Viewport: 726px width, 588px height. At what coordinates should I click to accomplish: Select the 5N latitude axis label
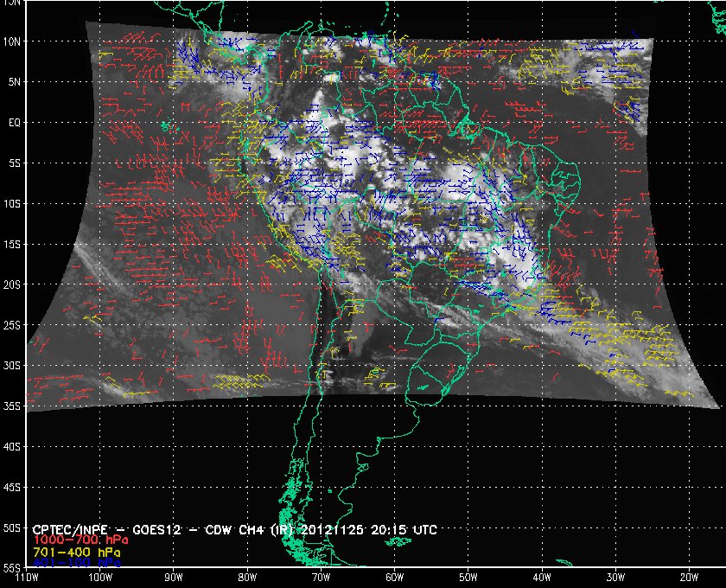pyautogui.click(x=14, y=82)
